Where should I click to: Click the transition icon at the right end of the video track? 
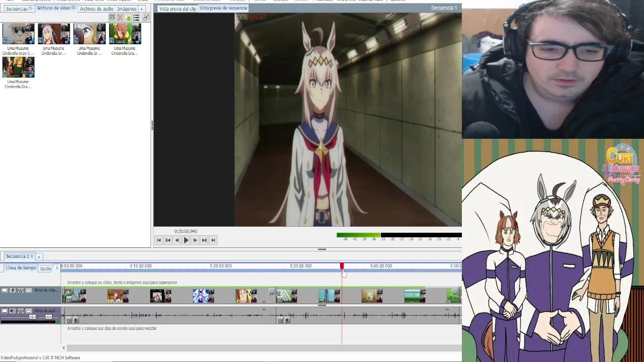(455, 292)
